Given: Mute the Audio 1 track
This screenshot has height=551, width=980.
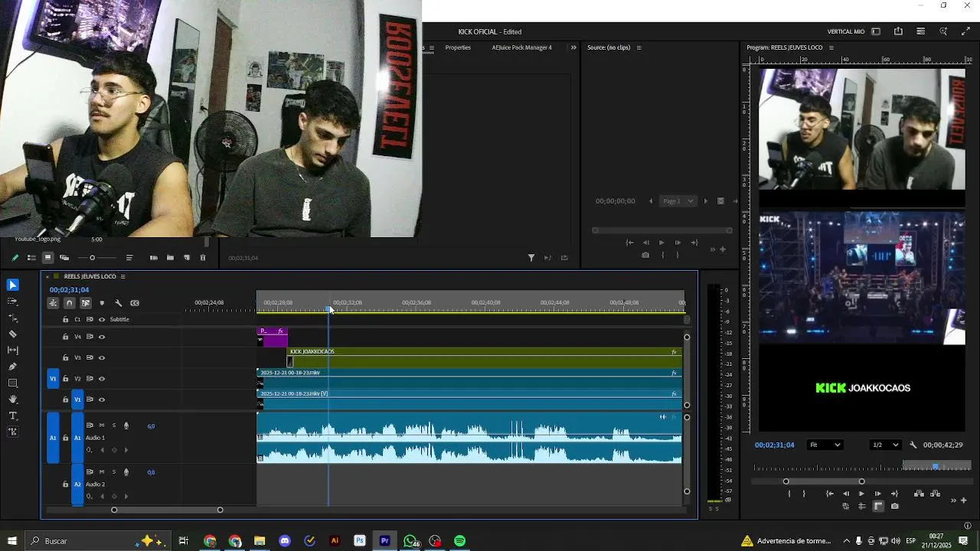Looking at the screenshot, I should click(102, 425).
